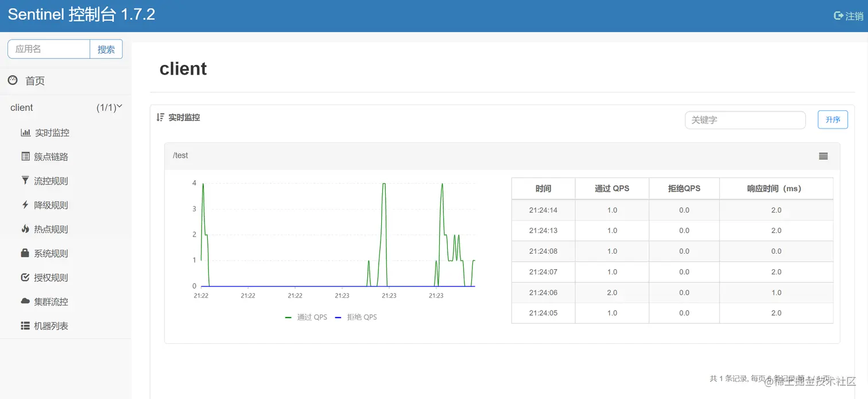Click the 0.0 response time in 21:24:08 row

coord(776,251)
